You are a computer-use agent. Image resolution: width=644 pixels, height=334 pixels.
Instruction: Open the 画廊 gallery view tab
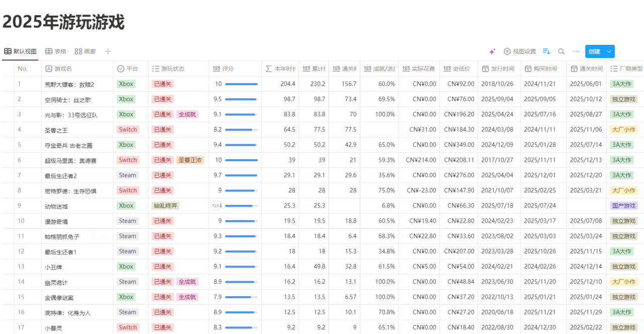click(85, 51)
